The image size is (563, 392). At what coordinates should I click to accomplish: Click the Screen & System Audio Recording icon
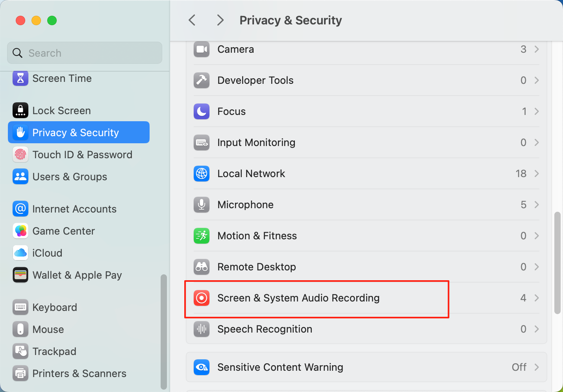[x=202, y=298]
